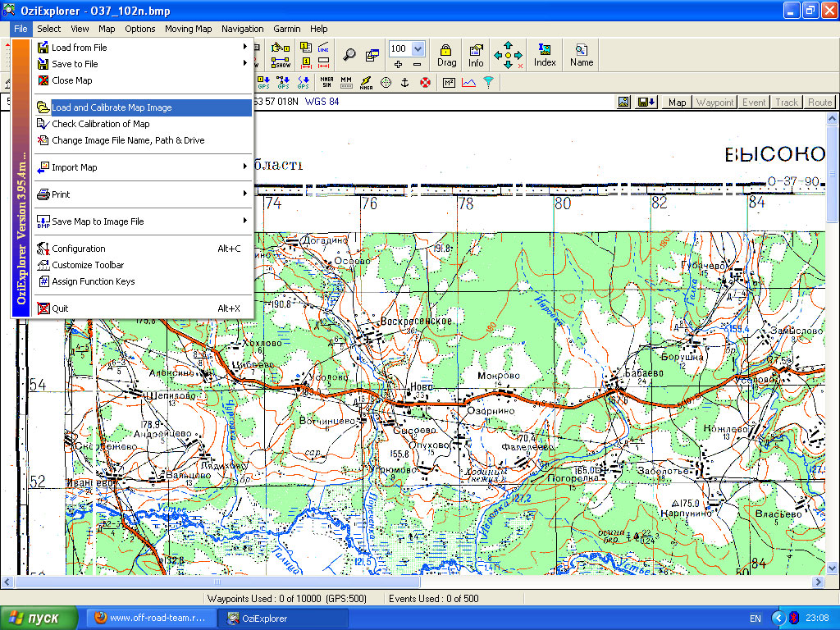Click the Windows Start button
The image size is (840, 630).
pos(39,619)
